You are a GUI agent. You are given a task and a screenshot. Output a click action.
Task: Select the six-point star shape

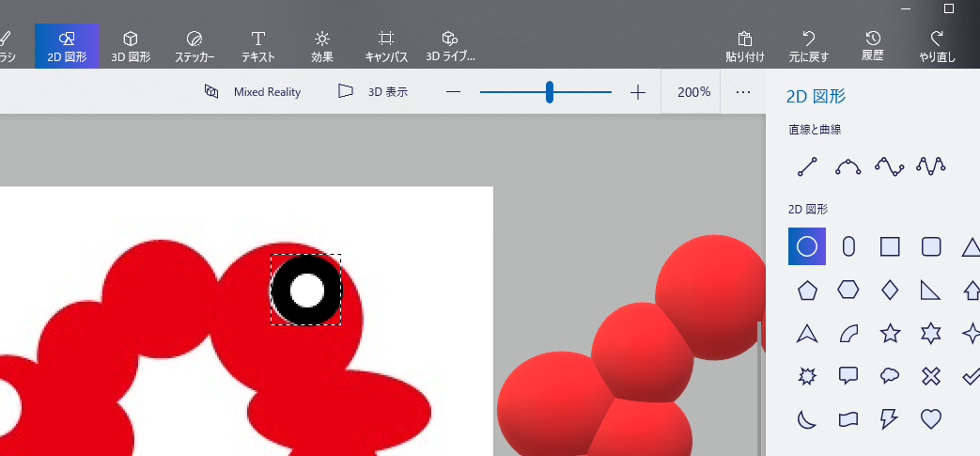tap(930, 334)
